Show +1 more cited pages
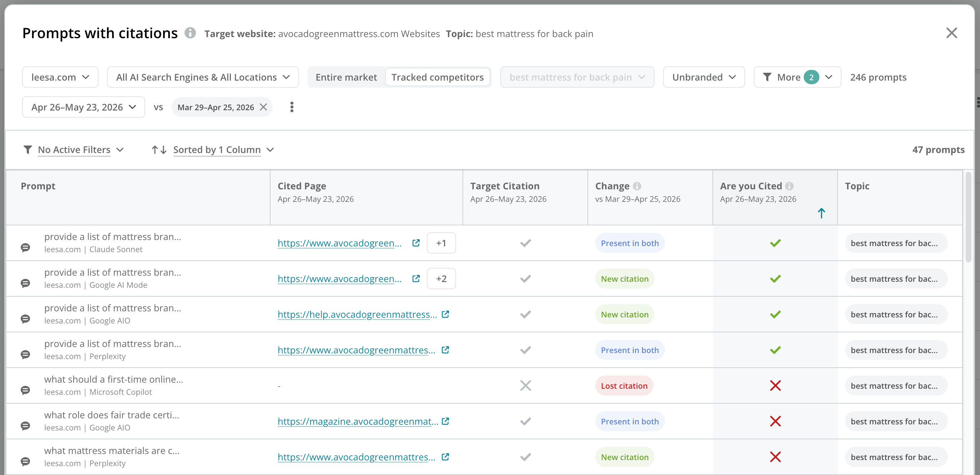The width and height of the screenshot is (980, 475). [441, 243]
